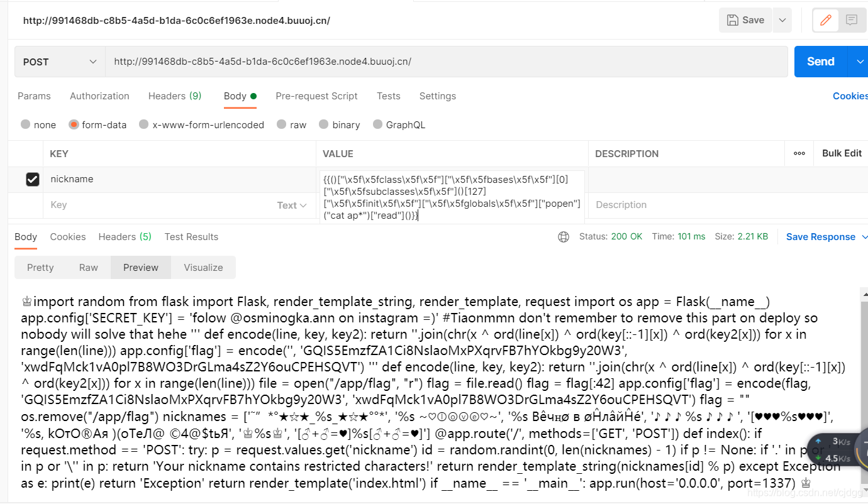Open the Params tab
The width and height of the screenshot is (868, 504).
pos(34,96)
